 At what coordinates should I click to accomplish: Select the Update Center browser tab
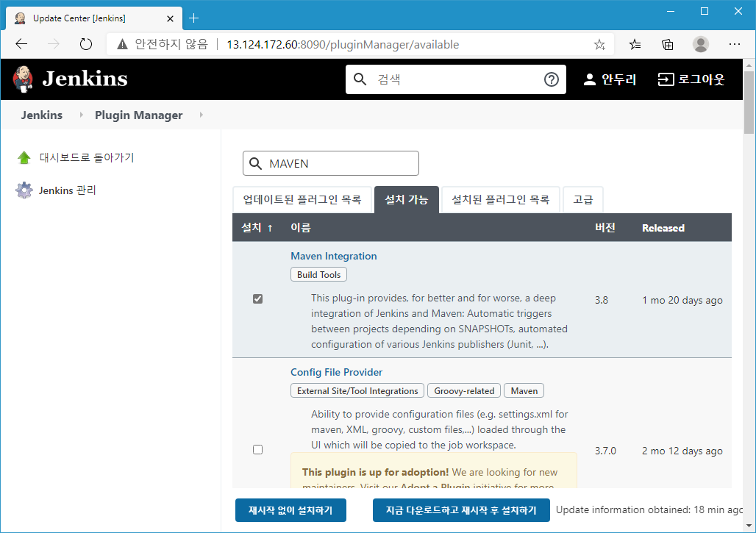click(94, 18)
